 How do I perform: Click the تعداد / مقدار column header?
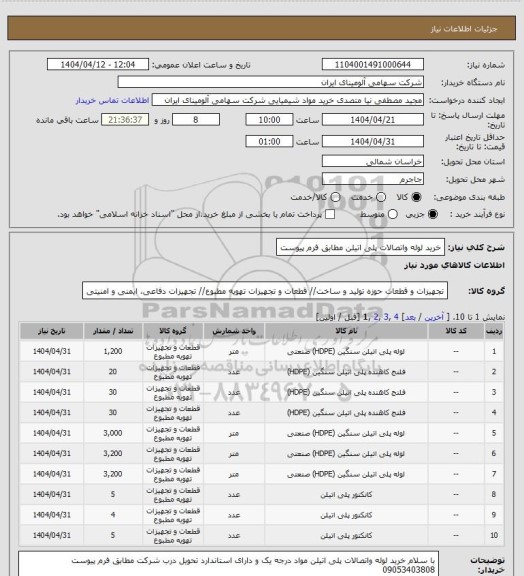113,331
